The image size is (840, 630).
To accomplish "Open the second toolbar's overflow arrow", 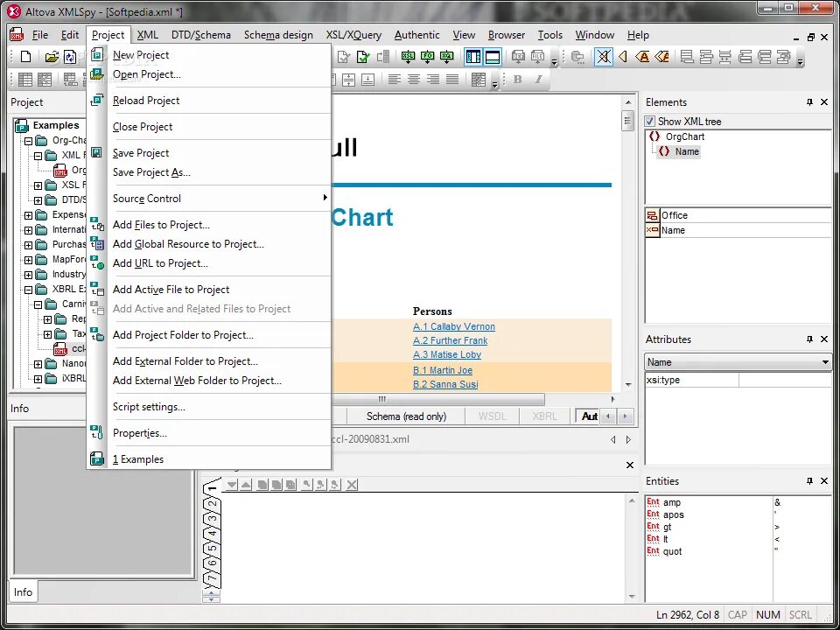I will pos(494,84).
